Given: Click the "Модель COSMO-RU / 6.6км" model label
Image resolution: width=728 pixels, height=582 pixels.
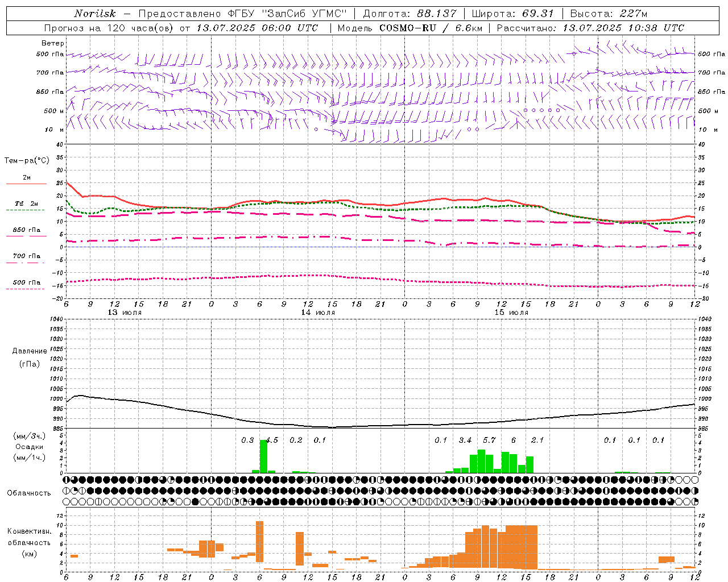Looking at the screenshot, I should [x=409, y=28].
